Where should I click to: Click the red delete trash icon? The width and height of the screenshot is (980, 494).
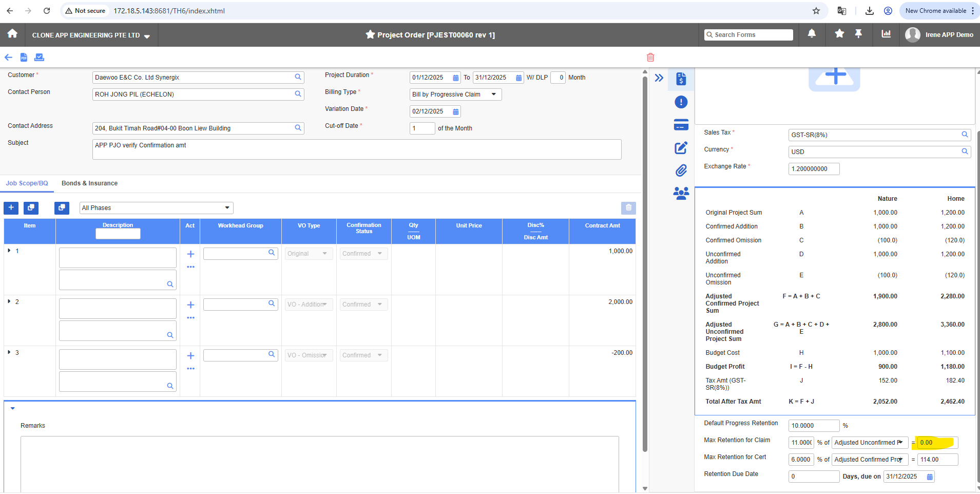pos(650,57)
